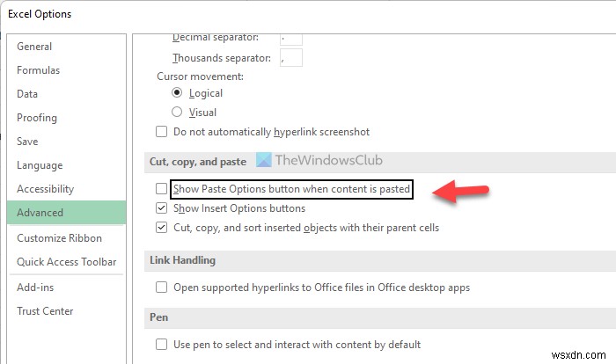
Task: Switch to Quick Access Toolbar settings
Action: click(x=66, y=262)
